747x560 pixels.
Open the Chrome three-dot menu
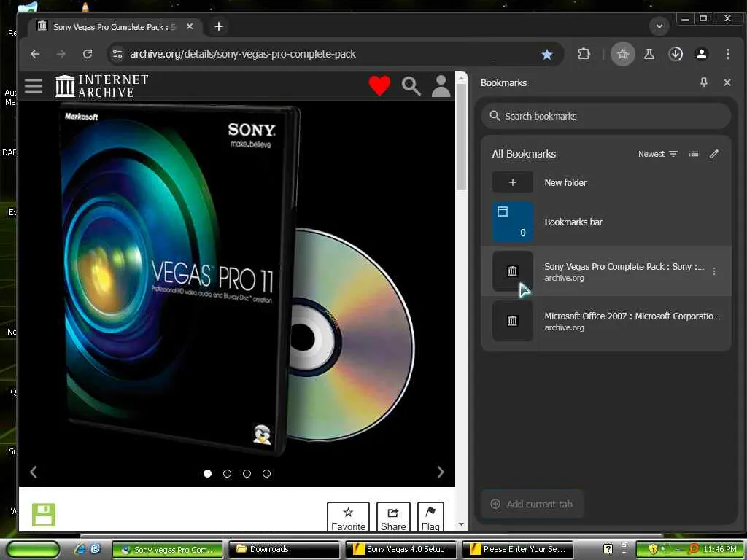[x=727, y=54]
